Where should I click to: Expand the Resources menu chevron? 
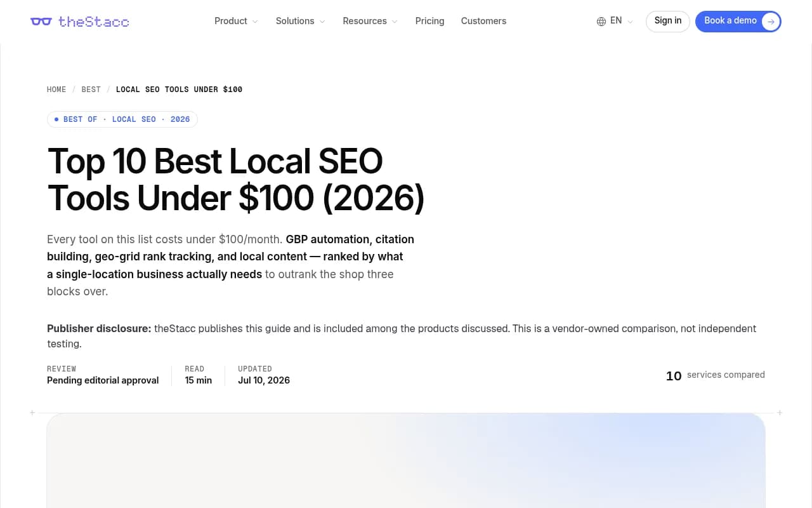pyautogui.click(x=395, y=22)
